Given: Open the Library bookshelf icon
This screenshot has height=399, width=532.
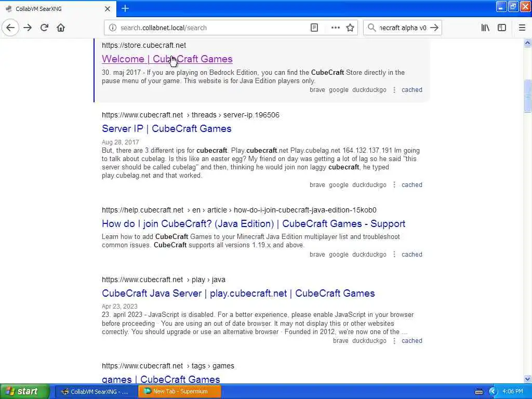Looking at the screenshot, I should tap(485, 28).
